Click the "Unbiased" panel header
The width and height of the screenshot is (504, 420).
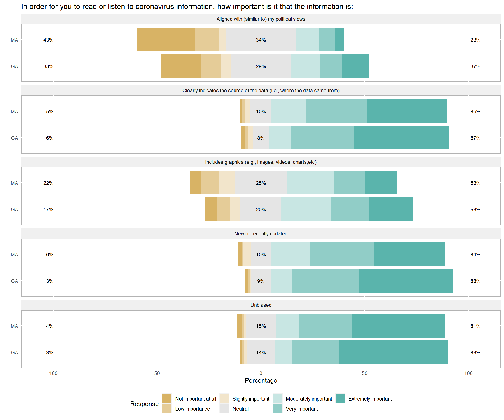[261, 305]
